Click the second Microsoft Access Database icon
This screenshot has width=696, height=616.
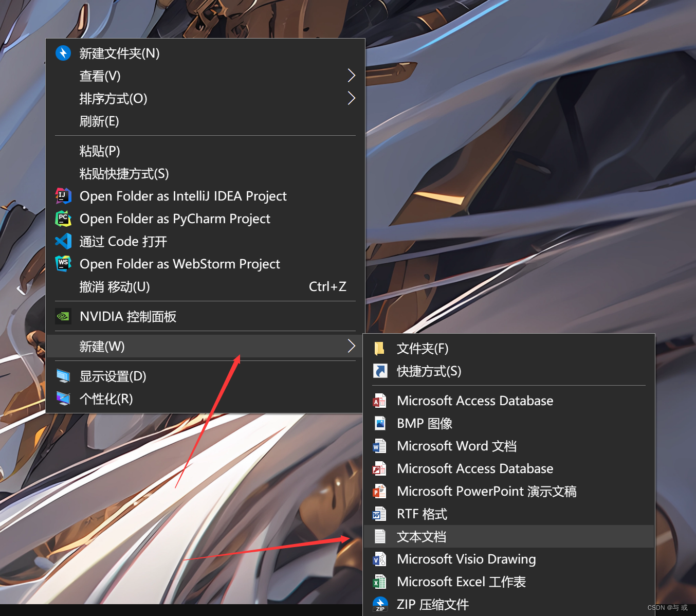[x=379, y=468]
